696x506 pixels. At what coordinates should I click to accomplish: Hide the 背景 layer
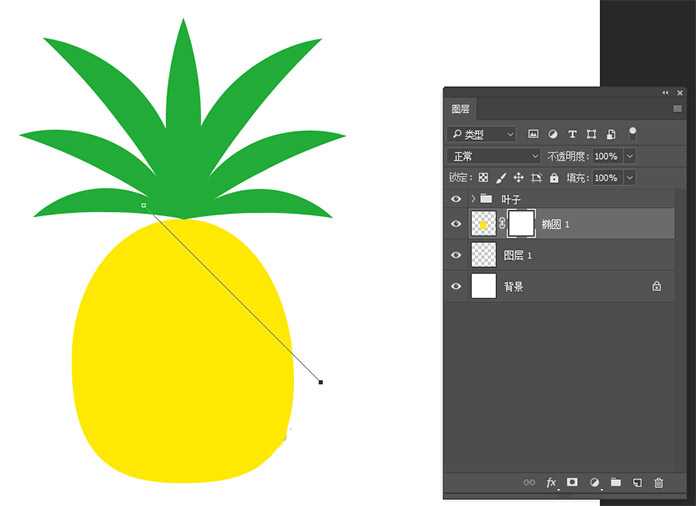(x=456, y=287)
